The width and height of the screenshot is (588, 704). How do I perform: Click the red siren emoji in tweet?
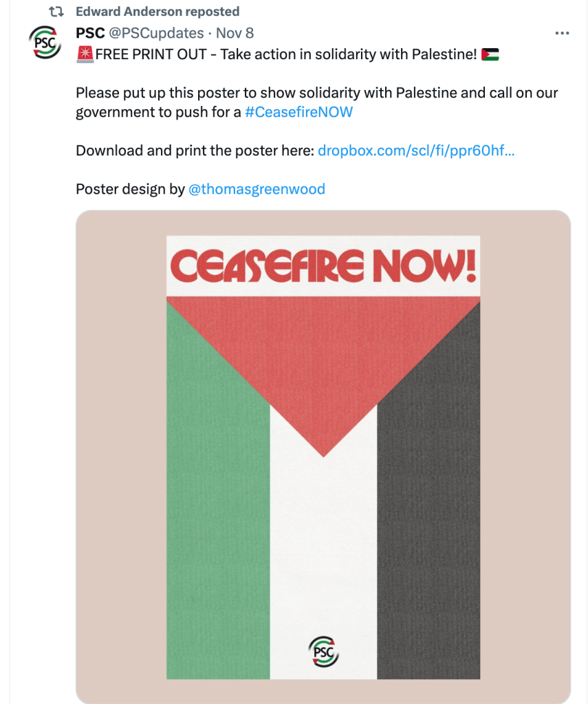pos(85,54)
